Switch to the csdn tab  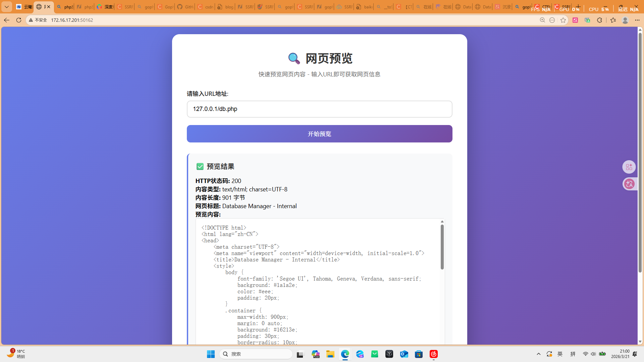pos(205,7)
